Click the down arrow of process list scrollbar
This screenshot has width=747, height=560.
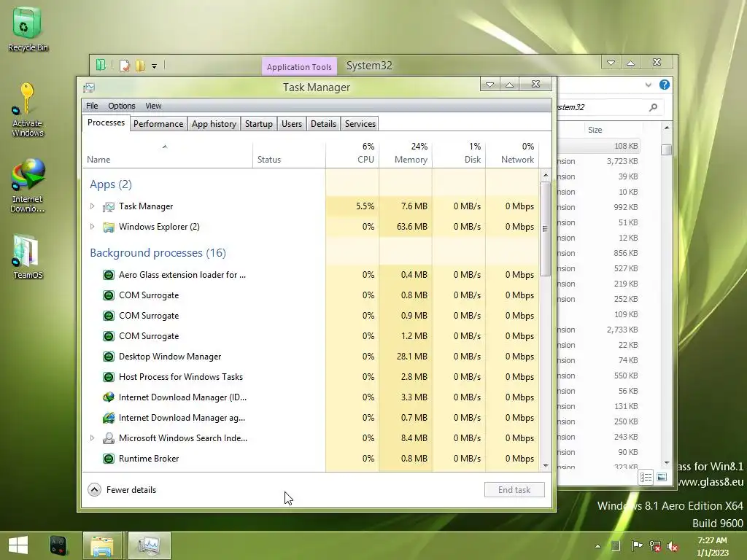(x=546, y=466)
